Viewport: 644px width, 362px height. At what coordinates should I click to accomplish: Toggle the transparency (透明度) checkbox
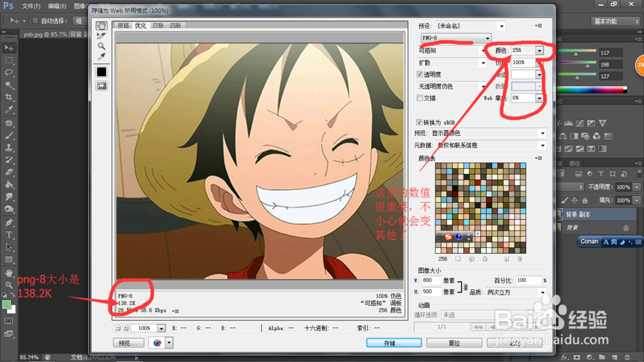420,74
